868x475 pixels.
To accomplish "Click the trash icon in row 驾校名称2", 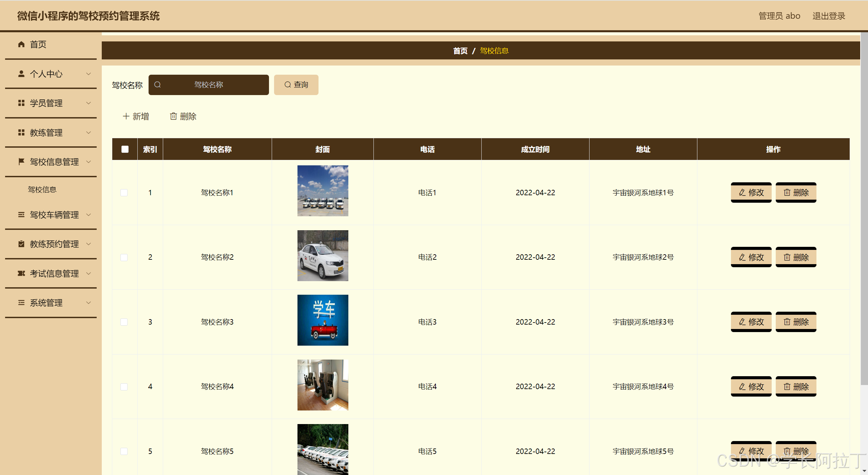I will pyautogui.click(x=787, y=257).
